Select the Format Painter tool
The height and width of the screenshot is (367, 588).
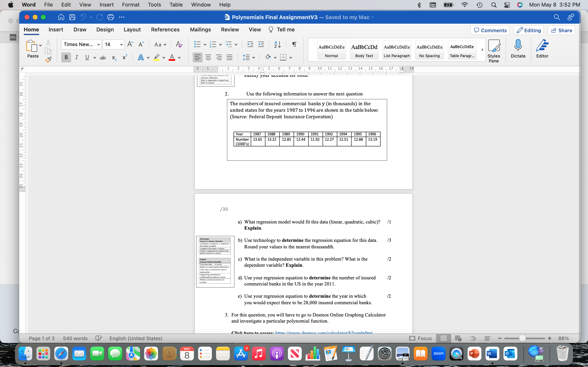click(x=48, y=60)
